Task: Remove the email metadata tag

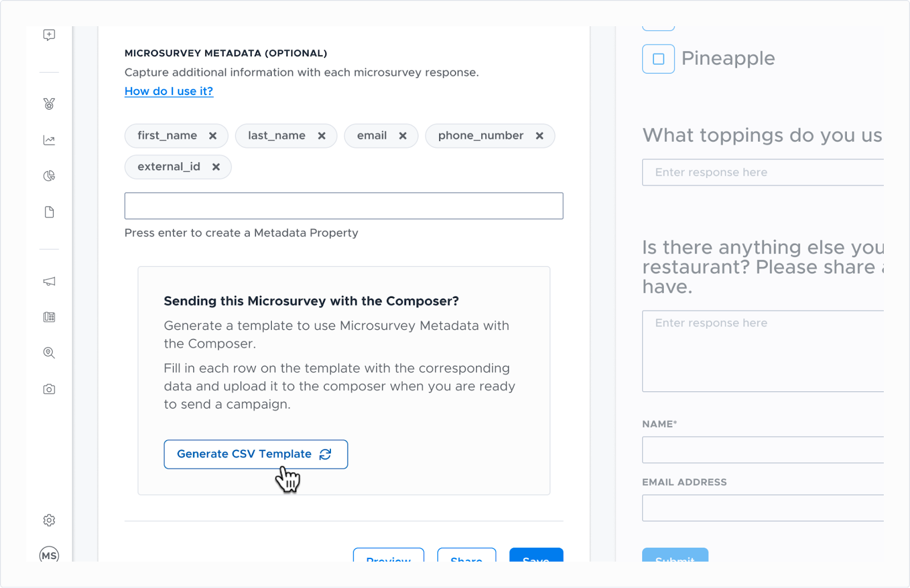Action: [403, 136]
